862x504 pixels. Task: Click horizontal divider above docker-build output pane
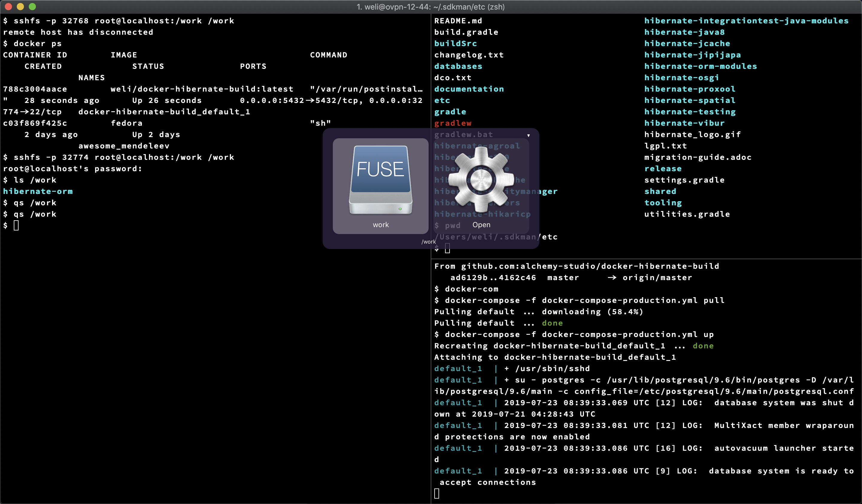tap(646, 259)
